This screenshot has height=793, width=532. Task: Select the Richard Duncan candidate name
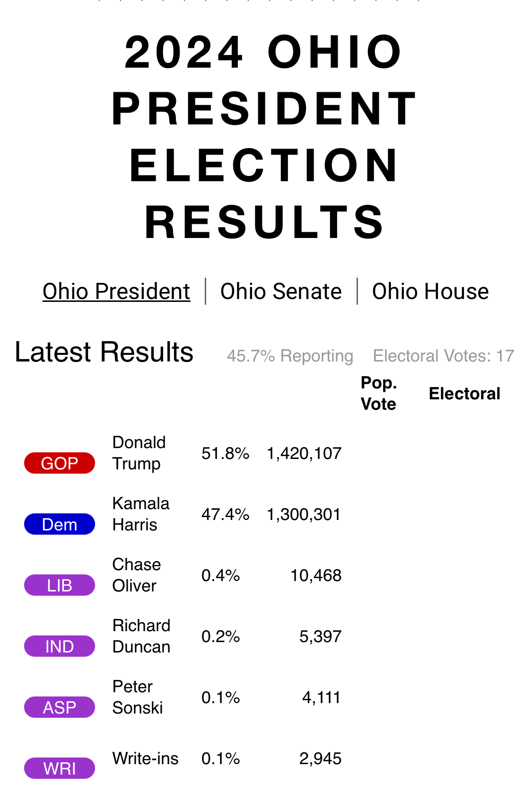141,636
